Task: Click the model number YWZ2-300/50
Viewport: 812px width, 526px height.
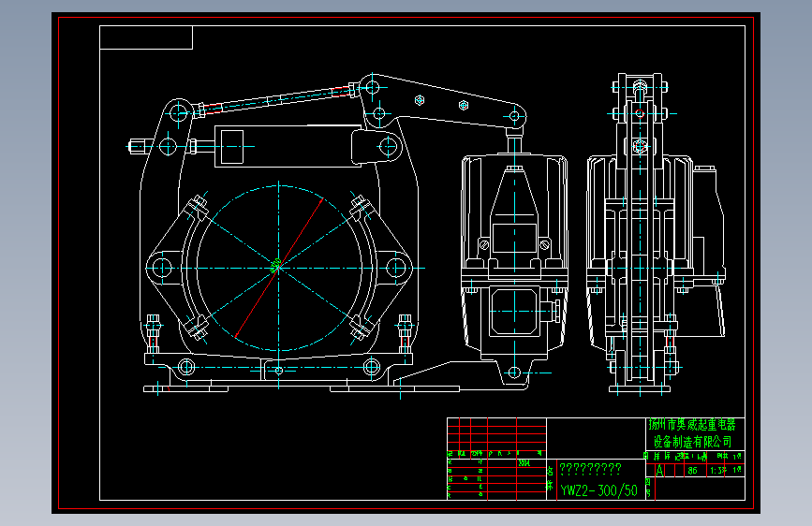Action: (x=598, y=490)
